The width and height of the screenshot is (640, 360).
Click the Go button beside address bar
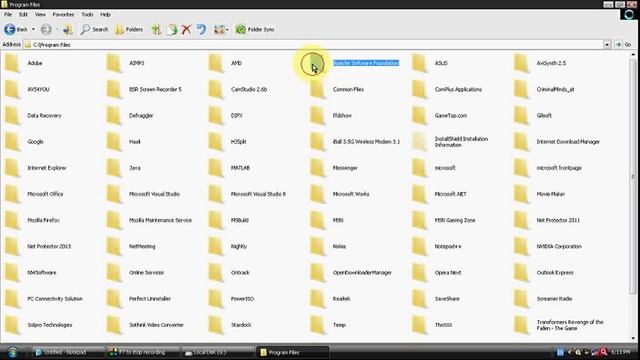click(623, 44)
